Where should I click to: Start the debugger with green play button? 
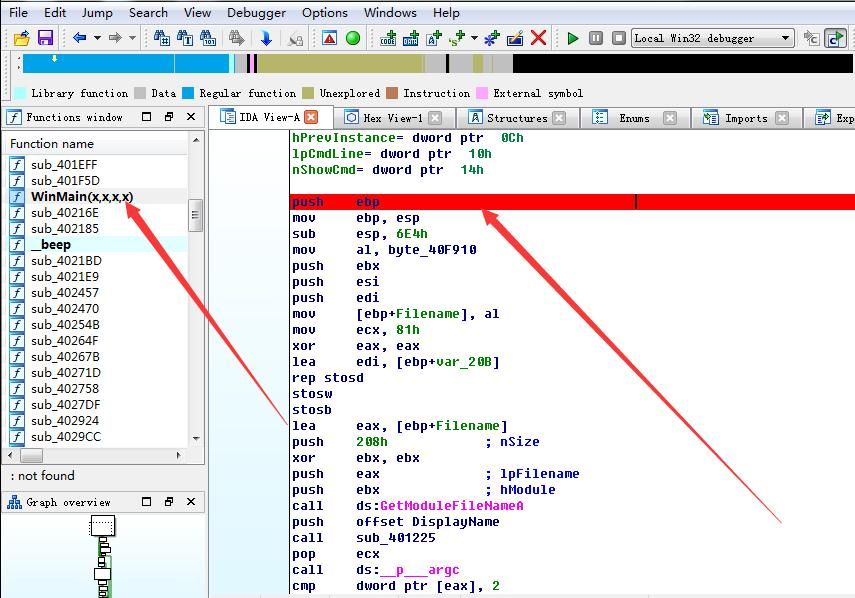coord(573,38)
